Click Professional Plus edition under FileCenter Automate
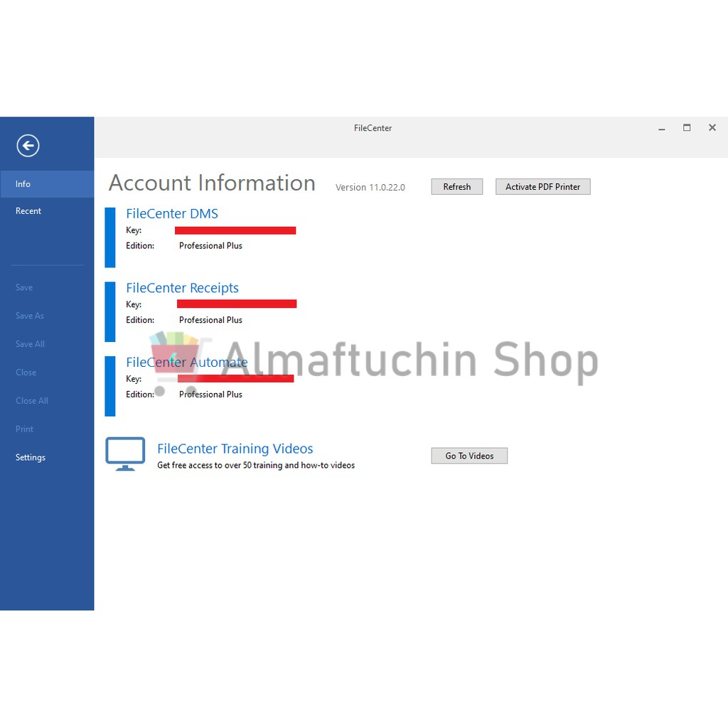Viewport: 728px width, 728px height. point(210,394)
